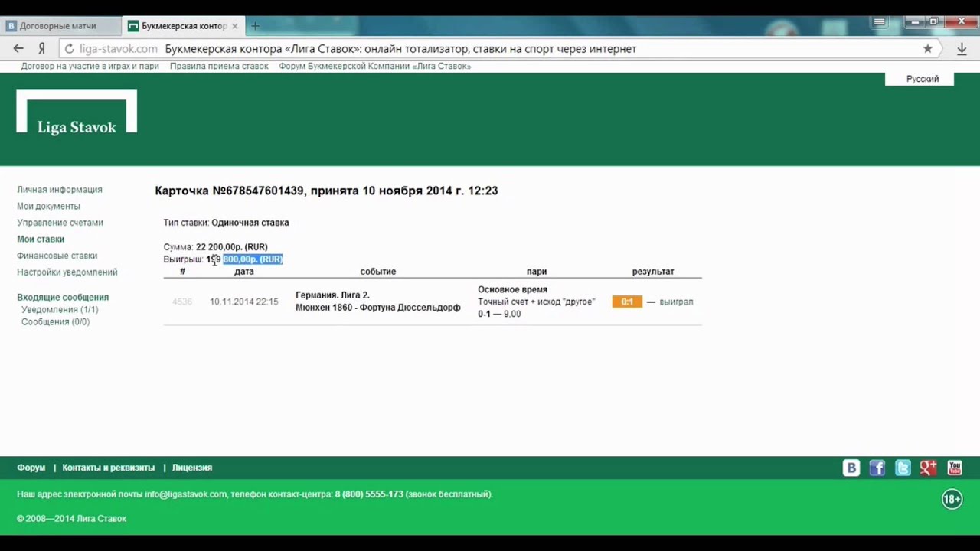Go to Личная информация
This screenshot has height=551, width=980.
[x=60, y=190]
